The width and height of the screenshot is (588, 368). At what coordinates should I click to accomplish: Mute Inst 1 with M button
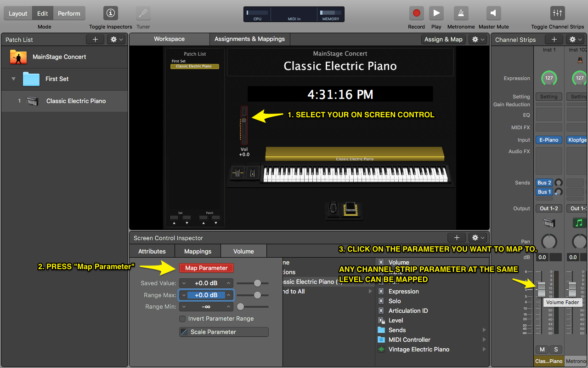tap(542, 350)
